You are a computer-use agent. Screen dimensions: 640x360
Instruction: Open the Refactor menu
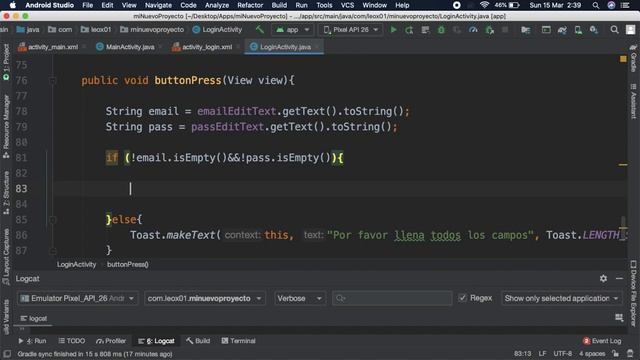250,5
